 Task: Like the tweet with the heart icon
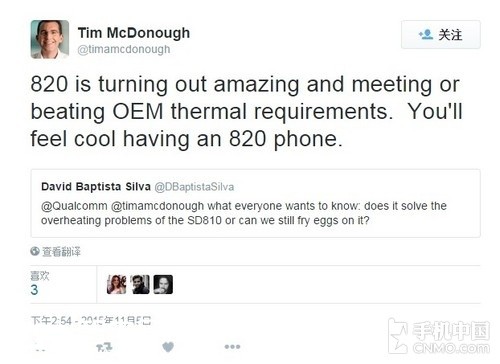click(168, 347)
